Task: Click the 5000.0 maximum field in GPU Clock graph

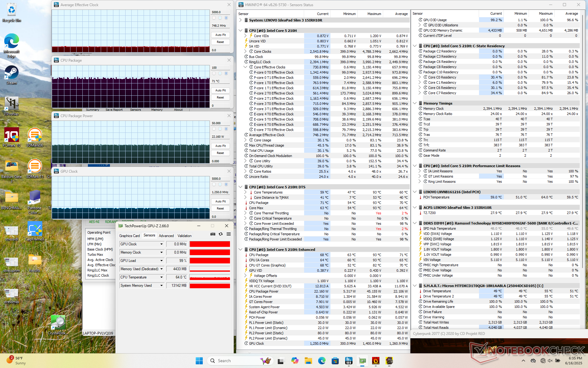Action: [x=220, y=178]
